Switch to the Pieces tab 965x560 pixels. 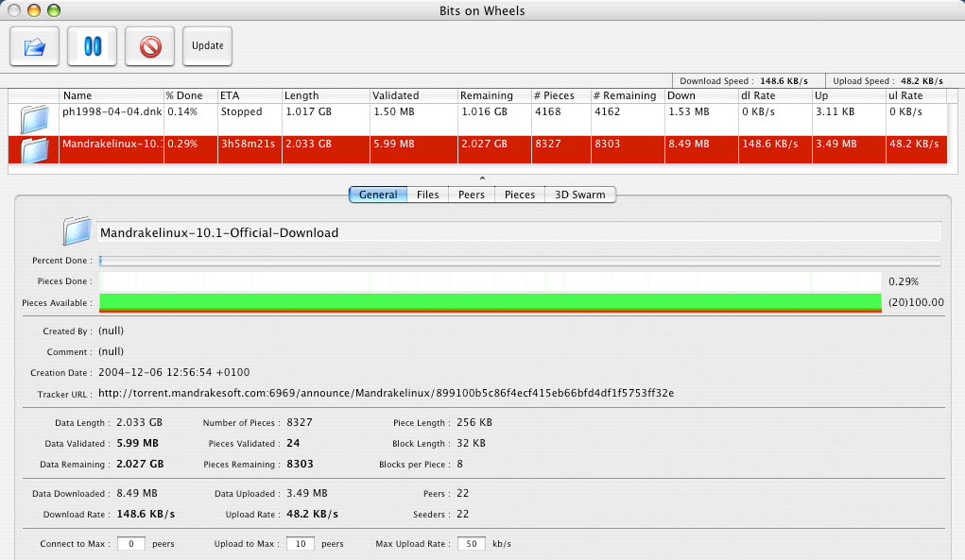[x=520, y=195]
